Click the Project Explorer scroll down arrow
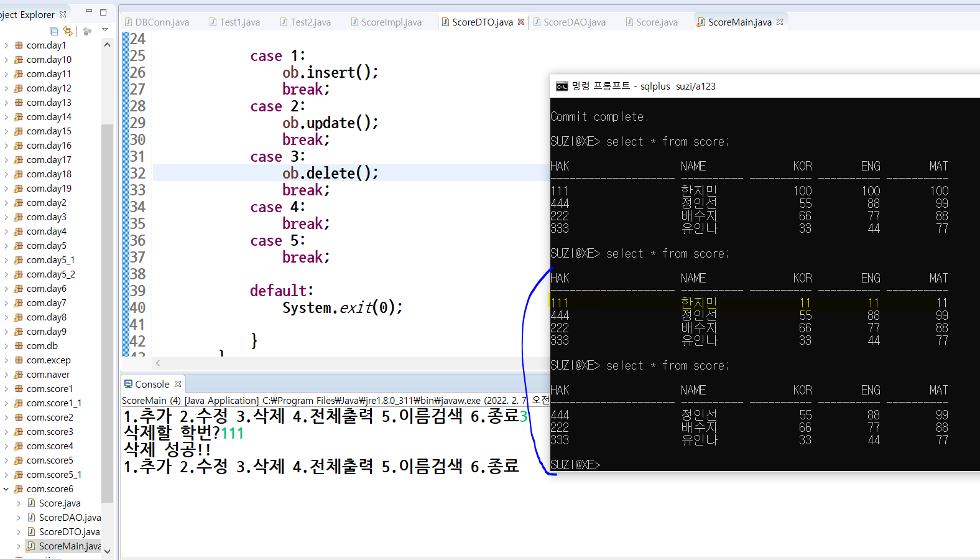This screenshot has width=980, height=560. [107, 551]
